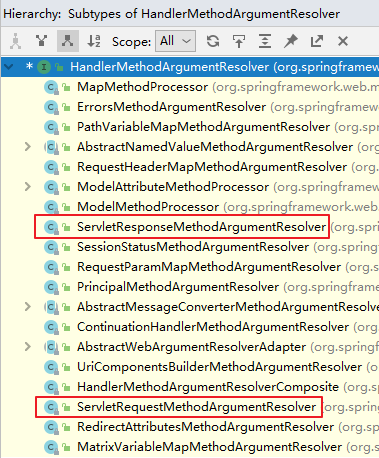This screenshot has width=379, height=458.
Task: Click the interface icon of HandlerMethodArgumentResolver
Action: [x=44, y=67]
